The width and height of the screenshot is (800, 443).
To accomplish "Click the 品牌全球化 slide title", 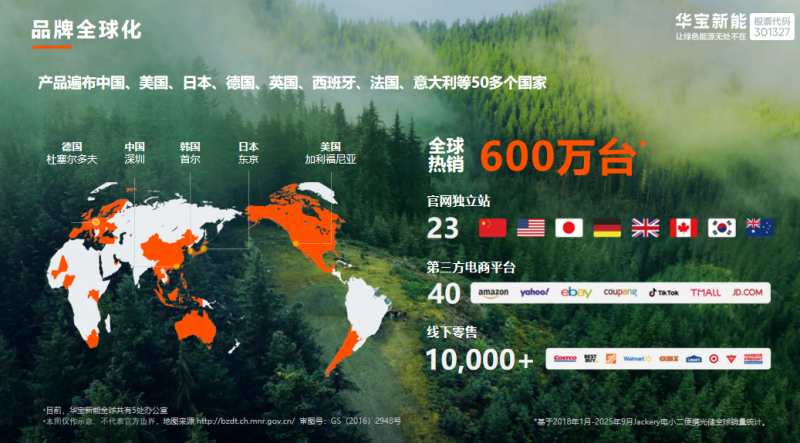I will [x=86, y=30].
